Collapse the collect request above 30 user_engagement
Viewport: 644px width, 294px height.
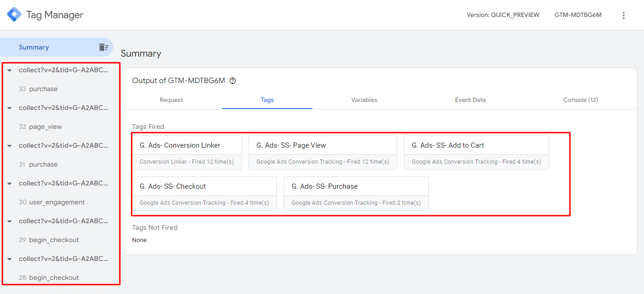point(9,183)
